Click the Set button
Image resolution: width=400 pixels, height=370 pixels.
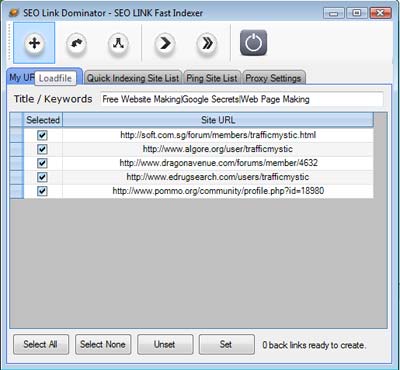tap(227, 344)
